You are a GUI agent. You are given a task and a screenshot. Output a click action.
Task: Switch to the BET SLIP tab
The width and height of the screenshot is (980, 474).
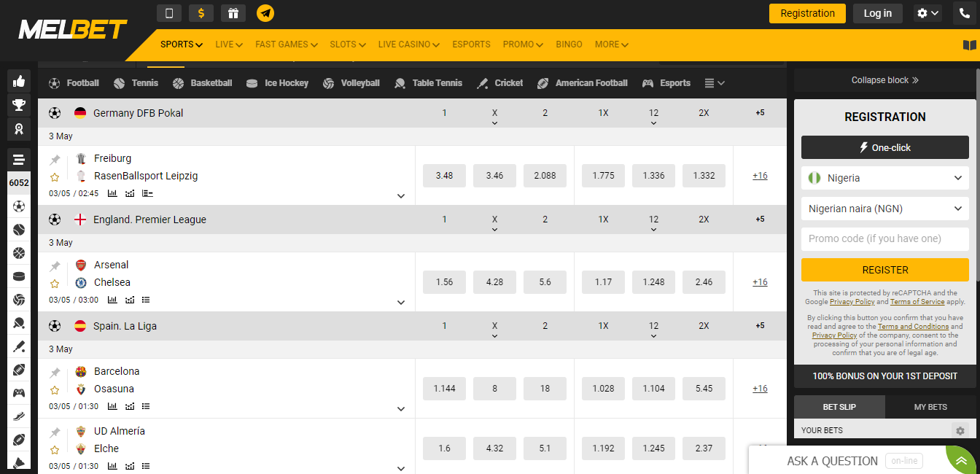pyautogui.click(x=839, y=407)
